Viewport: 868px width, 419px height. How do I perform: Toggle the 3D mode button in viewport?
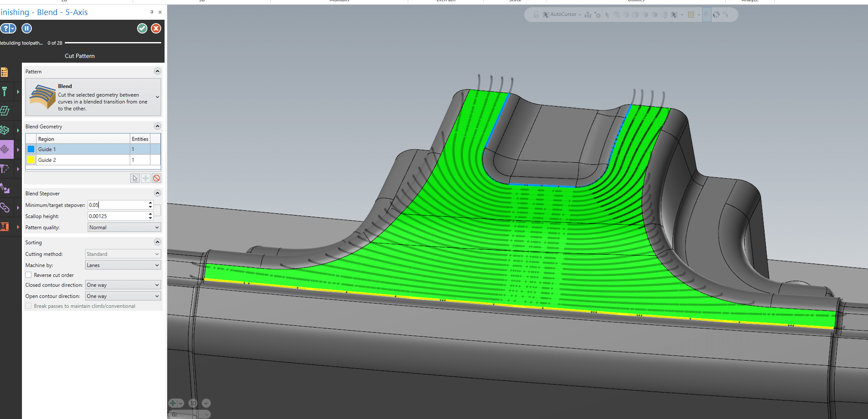coord(193,403)
